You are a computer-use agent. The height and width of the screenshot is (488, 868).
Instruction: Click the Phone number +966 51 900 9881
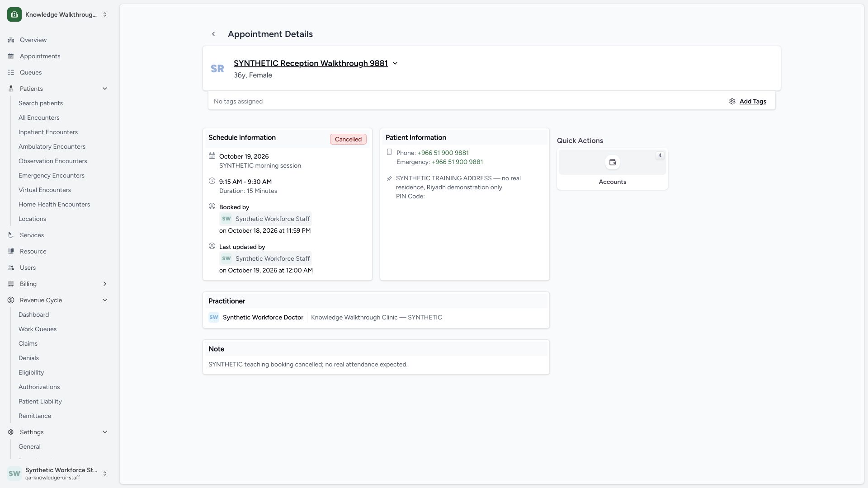coord(443,153)
